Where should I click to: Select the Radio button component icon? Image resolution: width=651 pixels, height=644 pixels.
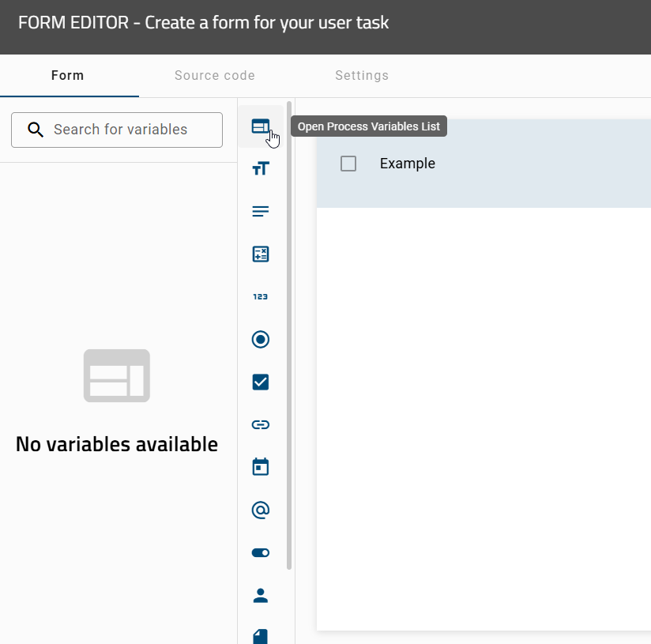pyautogui.click(x=261, y=339)
